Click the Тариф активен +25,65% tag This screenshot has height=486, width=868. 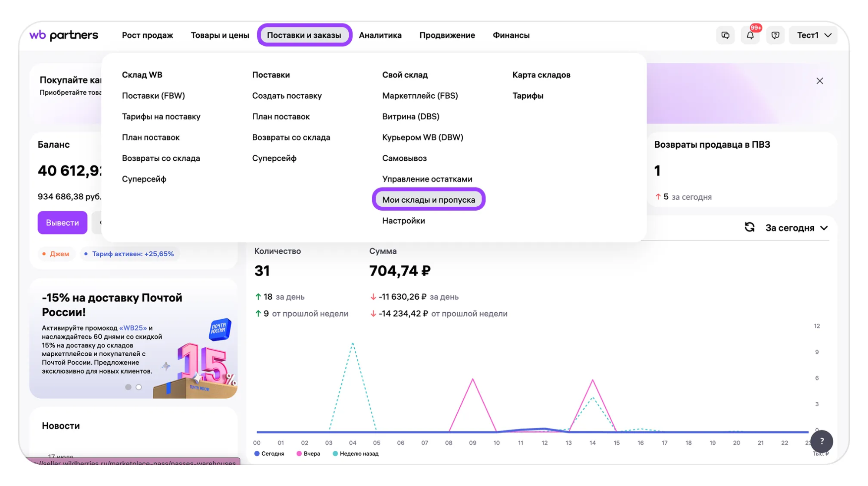(x=129, y=254)
